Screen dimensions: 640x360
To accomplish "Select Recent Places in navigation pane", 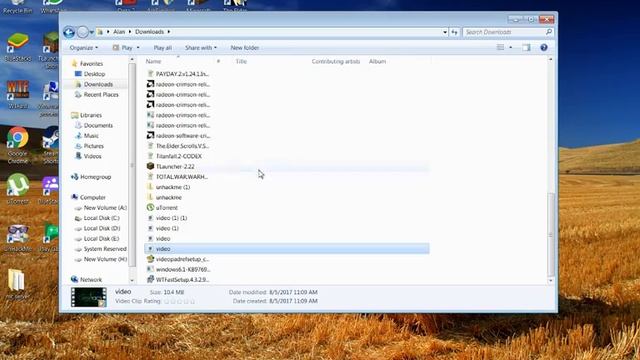I will tap(101, 95).
